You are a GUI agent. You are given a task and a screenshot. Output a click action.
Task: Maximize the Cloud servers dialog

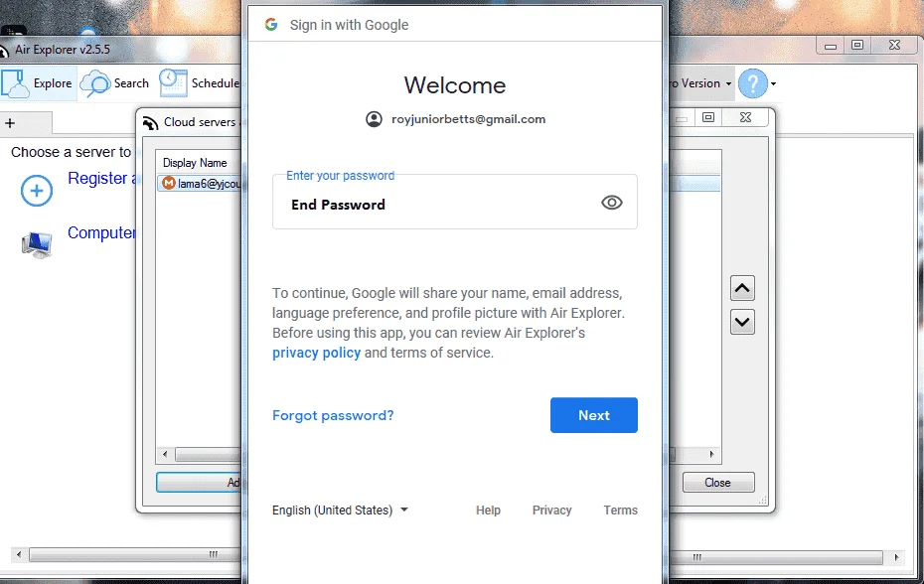[708, 117]
